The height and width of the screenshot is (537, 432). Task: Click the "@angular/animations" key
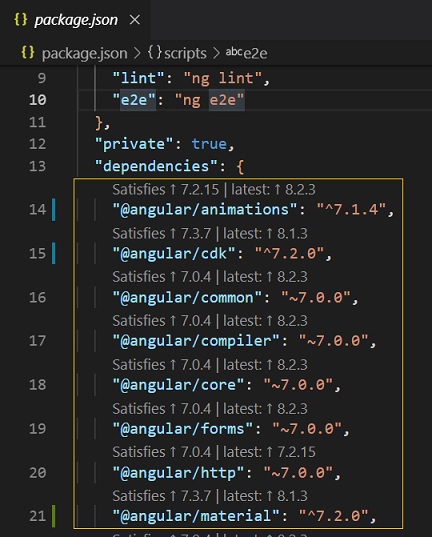point(205,209)
